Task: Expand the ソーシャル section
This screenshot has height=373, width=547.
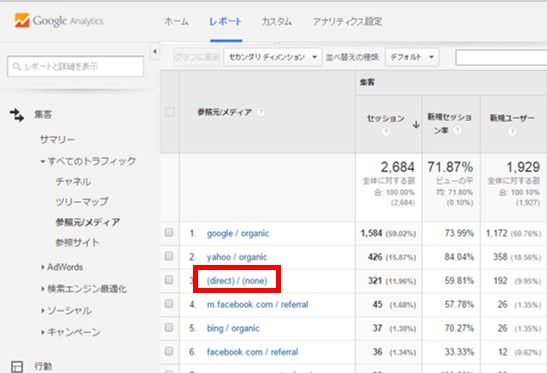Action: point(43,311)
